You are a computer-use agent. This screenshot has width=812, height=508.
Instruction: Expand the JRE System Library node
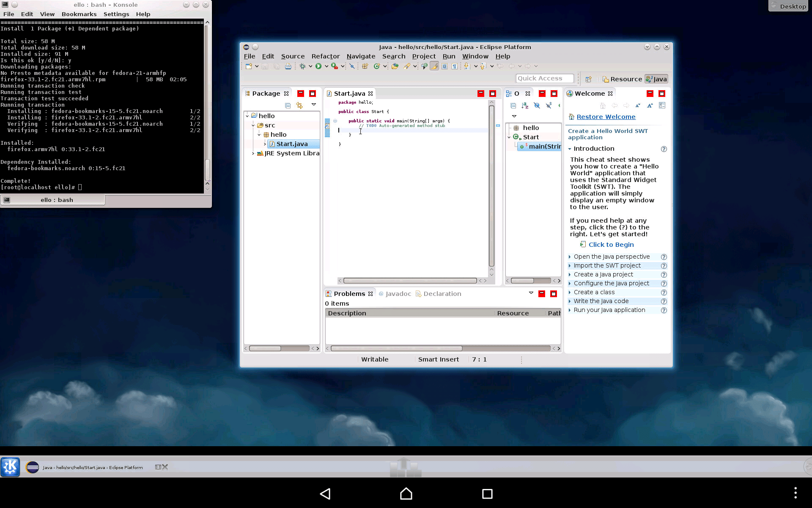(x=253, y=153)
